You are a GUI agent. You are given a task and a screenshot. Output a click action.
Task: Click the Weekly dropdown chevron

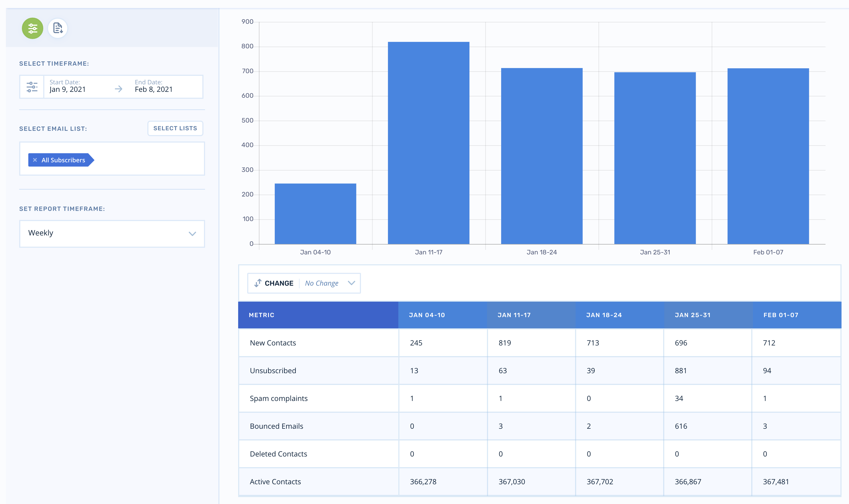click(192, 234)
